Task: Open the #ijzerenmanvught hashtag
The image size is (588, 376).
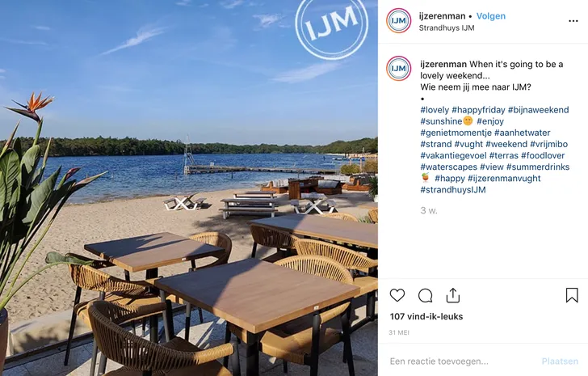Action: pyautogui.click(x=504, y=178)
